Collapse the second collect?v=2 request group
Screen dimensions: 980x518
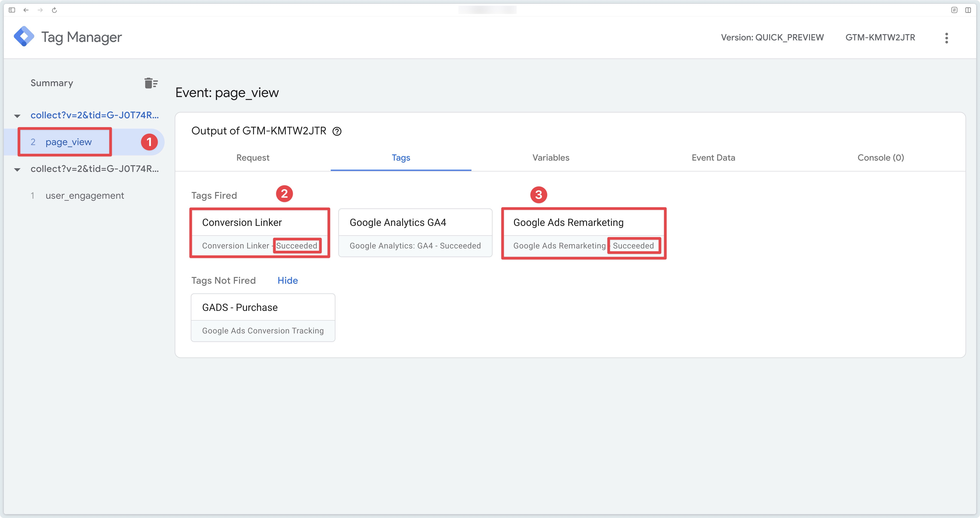[x=17, y=169]
